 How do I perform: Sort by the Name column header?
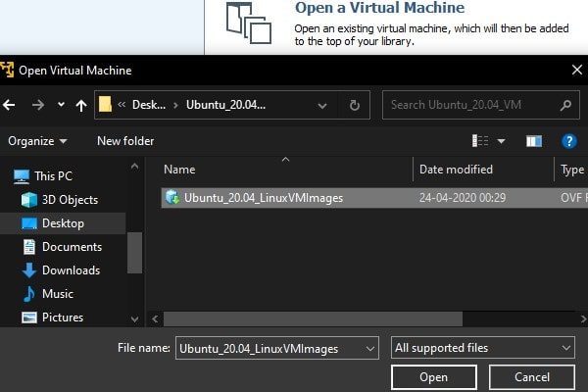coord(179,170)
